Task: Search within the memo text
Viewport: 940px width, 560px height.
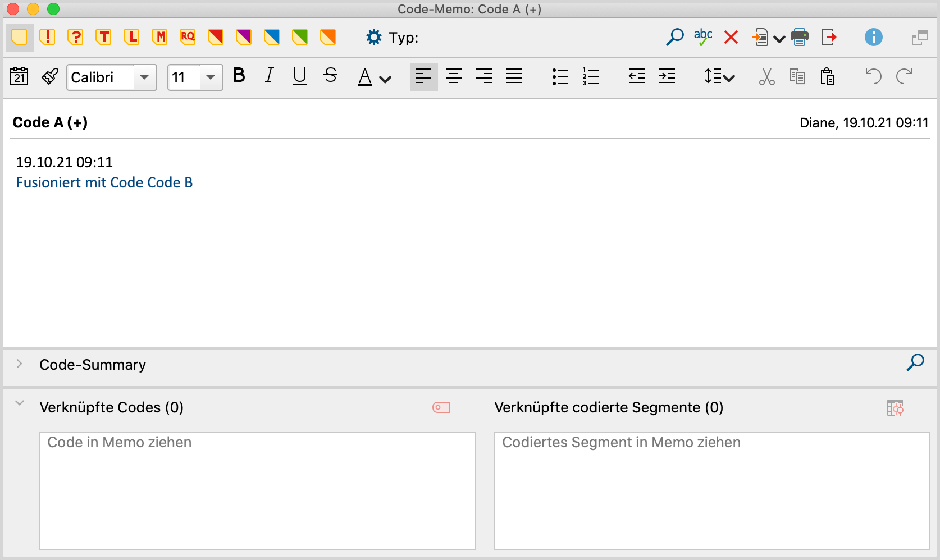Action: click(x=675, y=37)
